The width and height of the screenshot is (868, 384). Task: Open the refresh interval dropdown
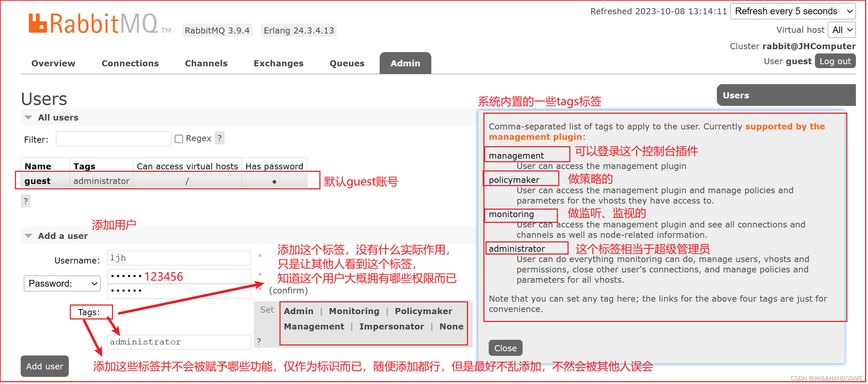tap(793, 11)
